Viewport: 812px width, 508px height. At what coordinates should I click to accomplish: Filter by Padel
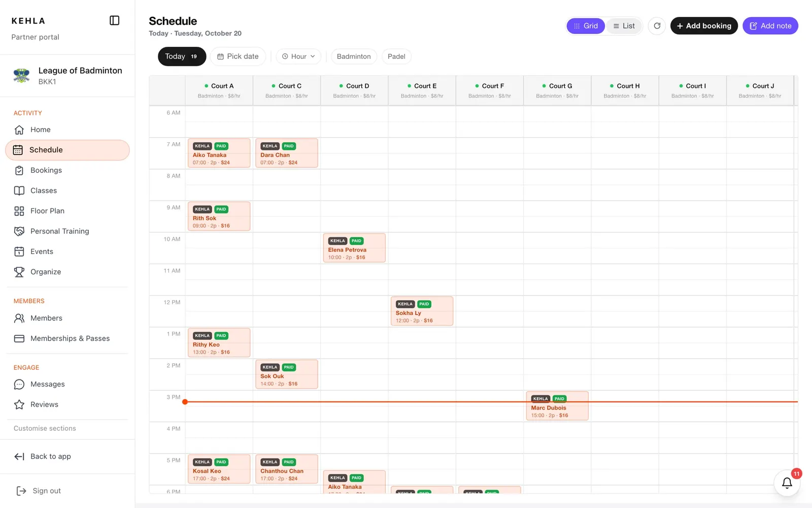[x=396, y=56]
